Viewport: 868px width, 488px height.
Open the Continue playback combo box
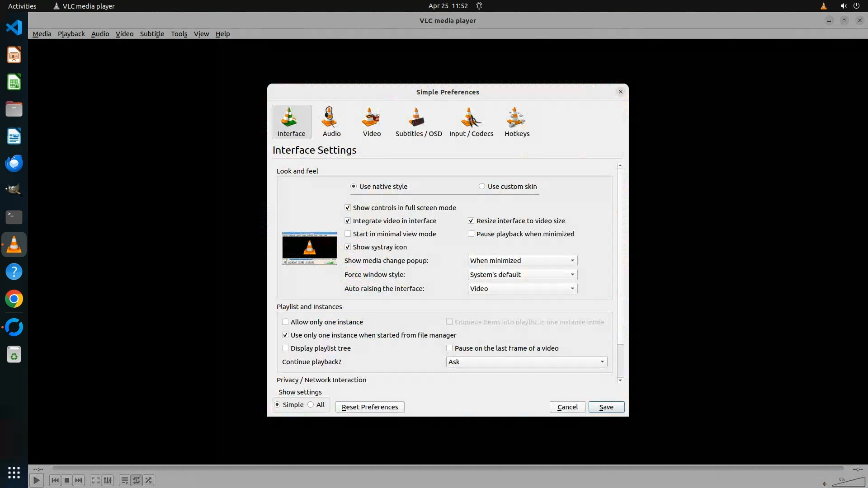[x=526, y=362]
